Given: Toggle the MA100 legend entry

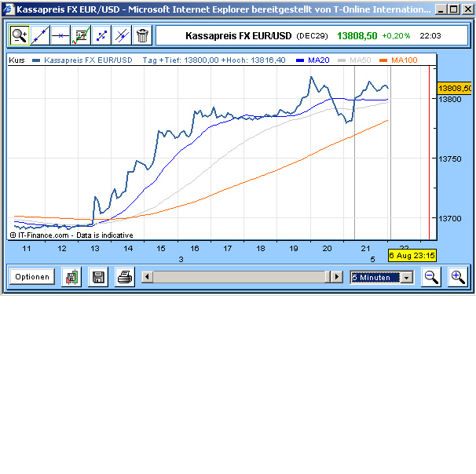Looking at the screenshot, I should click(398, 60).
